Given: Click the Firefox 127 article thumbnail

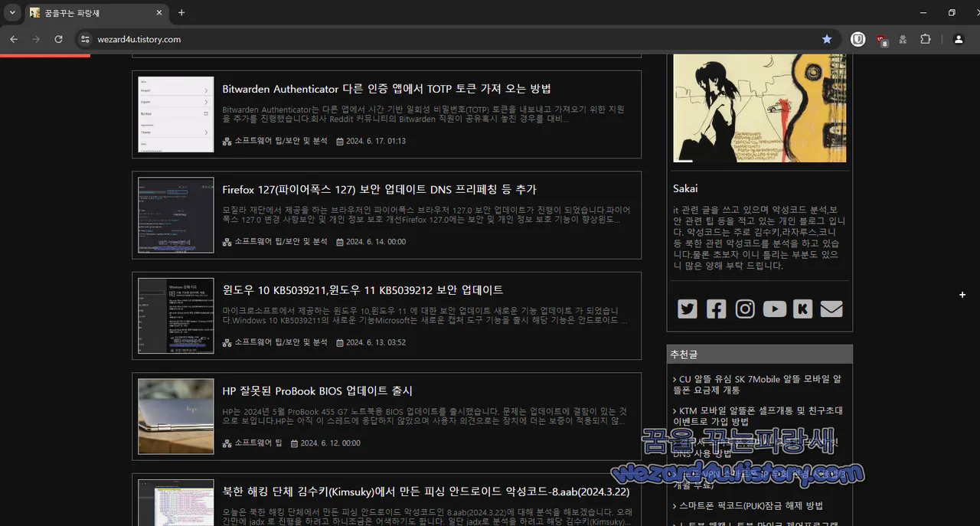Looking at the screenshot, I should point(176,215).
